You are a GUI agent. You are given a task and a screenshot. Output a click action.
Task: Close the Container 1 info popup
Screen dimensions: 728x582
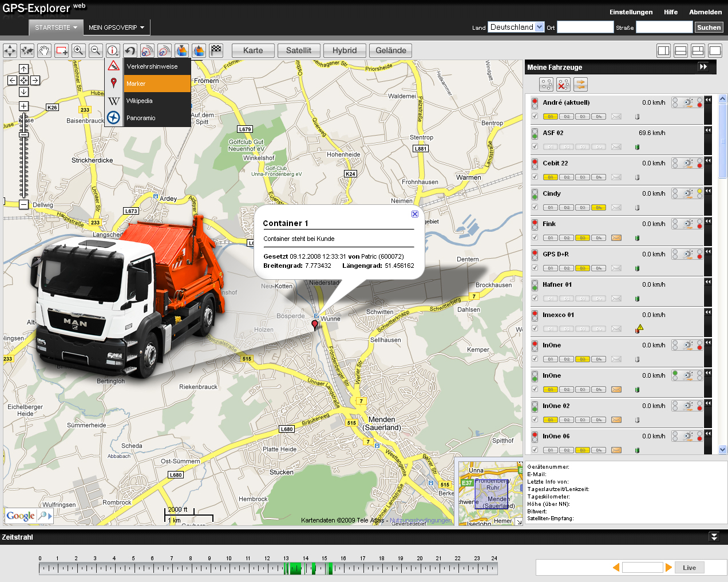pos(415,214)
